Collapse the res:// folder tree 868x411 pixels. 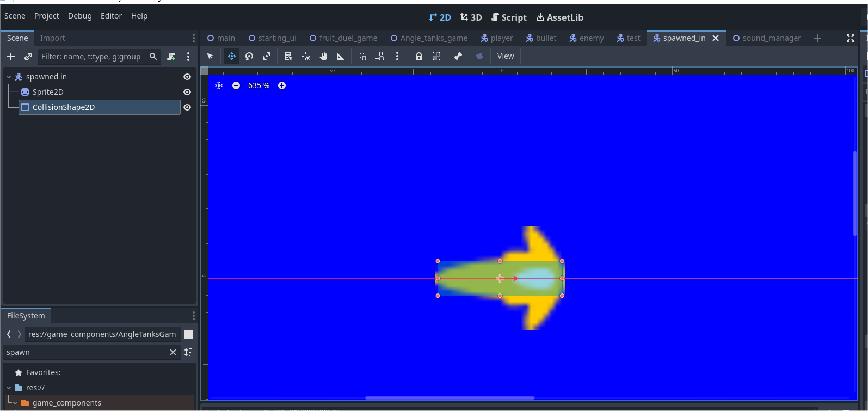(9, 388)
